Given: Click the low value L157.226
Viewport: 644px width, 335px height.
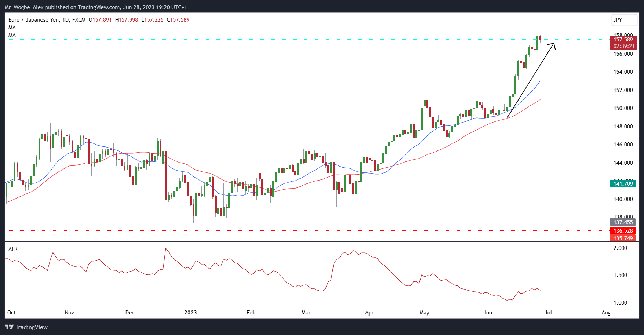Looking at the screenshot, I should pyautogui.click(x=152, y=20).
